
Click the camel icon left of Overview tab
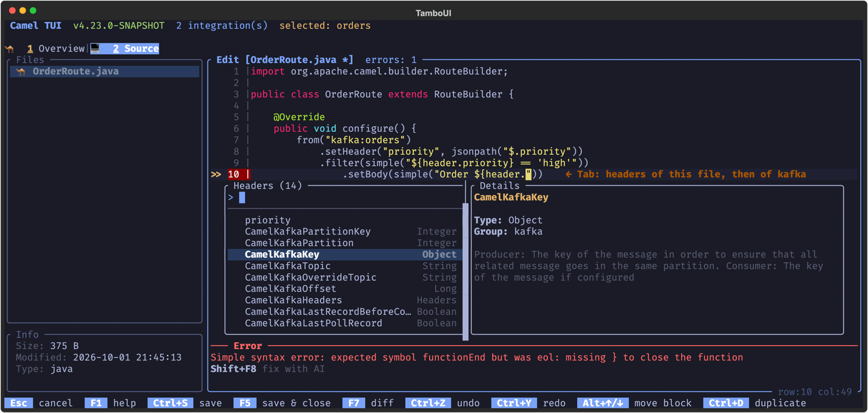pyautogui.click(x=10, y=49)
